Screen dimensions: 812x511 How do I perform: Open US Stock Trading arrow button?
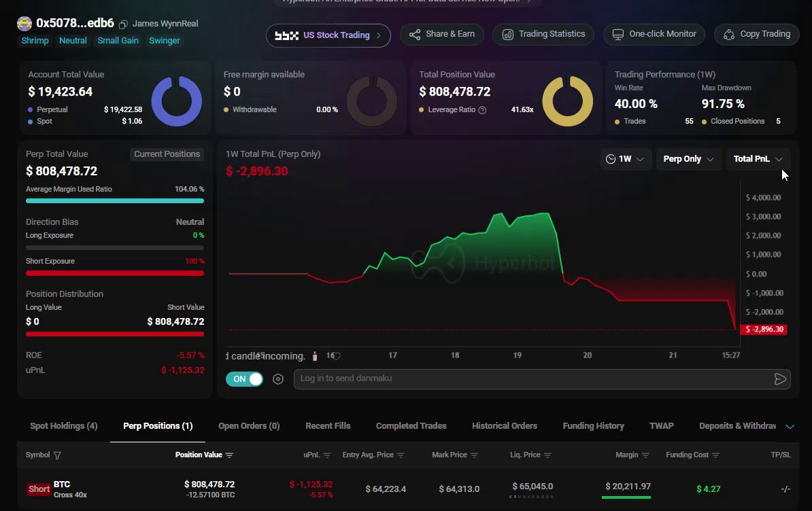pos(379,36)
